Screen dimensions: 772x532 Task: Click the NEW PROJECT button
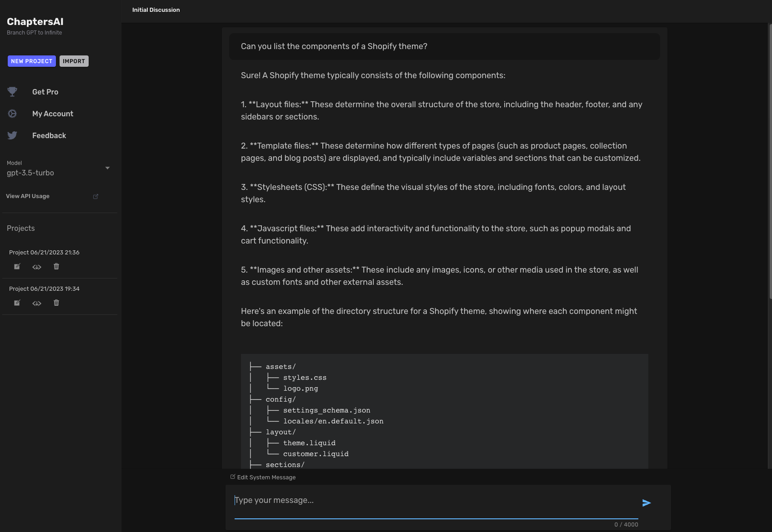32,61
